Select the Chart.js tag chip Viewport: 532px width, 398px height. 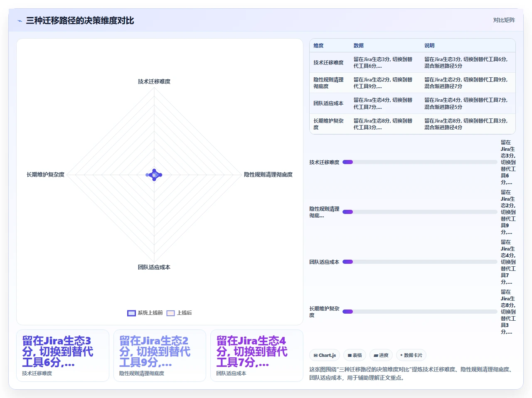coord(325,355)
